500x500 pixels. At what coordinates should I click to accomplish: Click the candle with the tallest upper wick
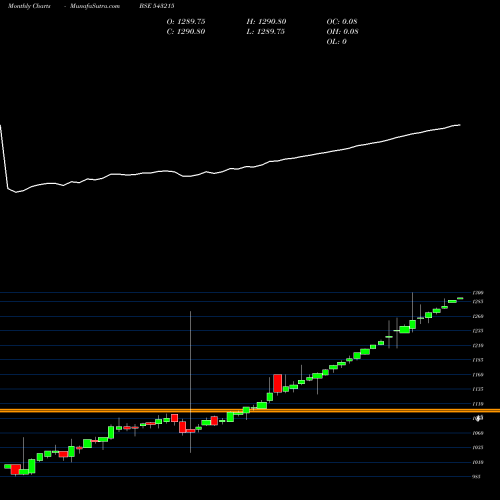[x=191, y=431]
